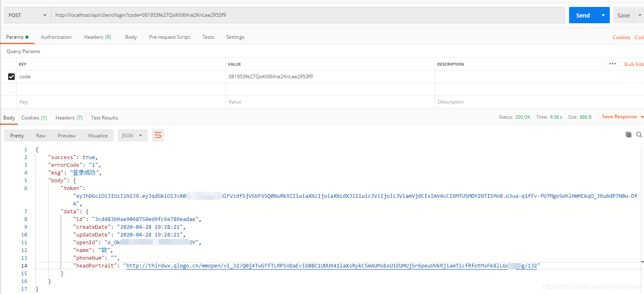The image size is (644, 294).
Task: Switch response view to Raw
Action: point(41,135)
